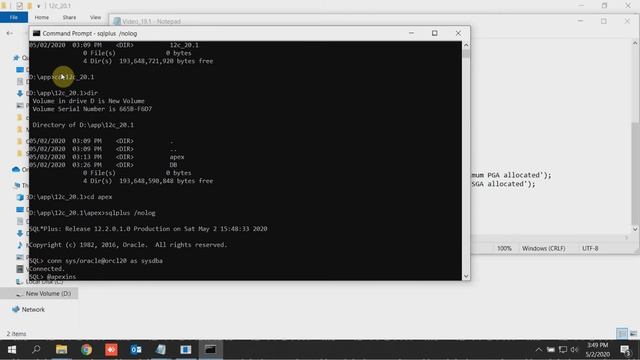Image resolution: width=640 pixels, height=360 pixels.
Task: Open taskbar search magnifier
Action: click(36, 349)
